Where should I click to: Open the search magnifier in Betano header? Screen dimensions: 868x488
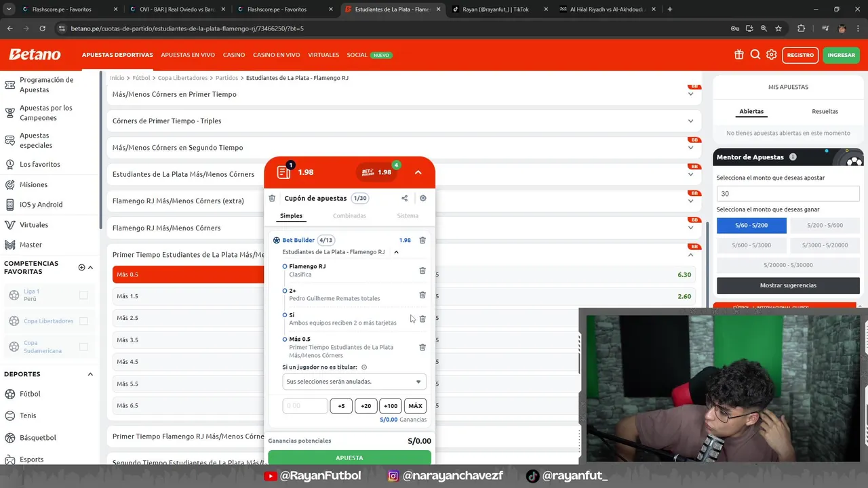point(755,55)
